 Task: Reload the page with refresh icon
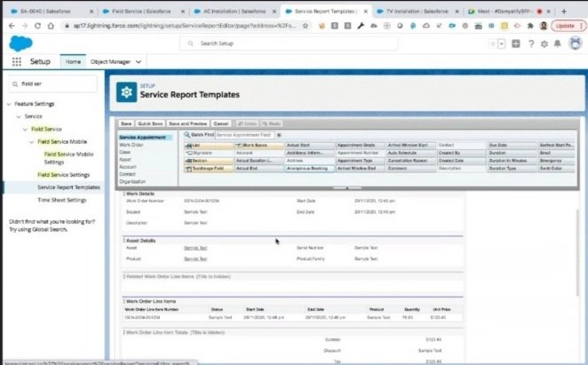(x=37, y=26)
